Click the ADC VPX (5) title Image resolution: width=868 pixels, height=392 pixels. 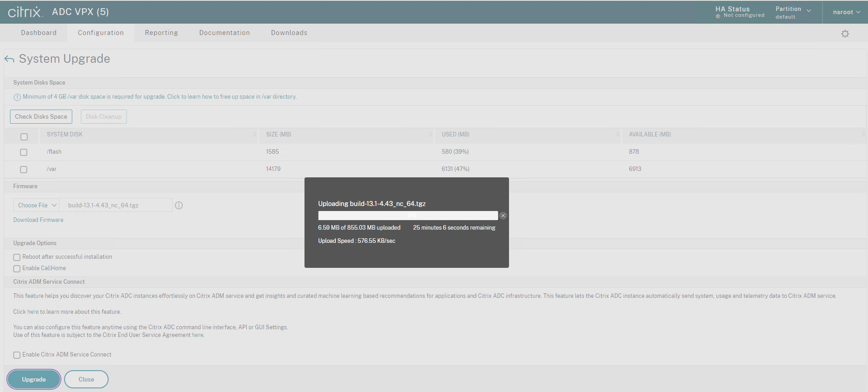pos(80,12)
